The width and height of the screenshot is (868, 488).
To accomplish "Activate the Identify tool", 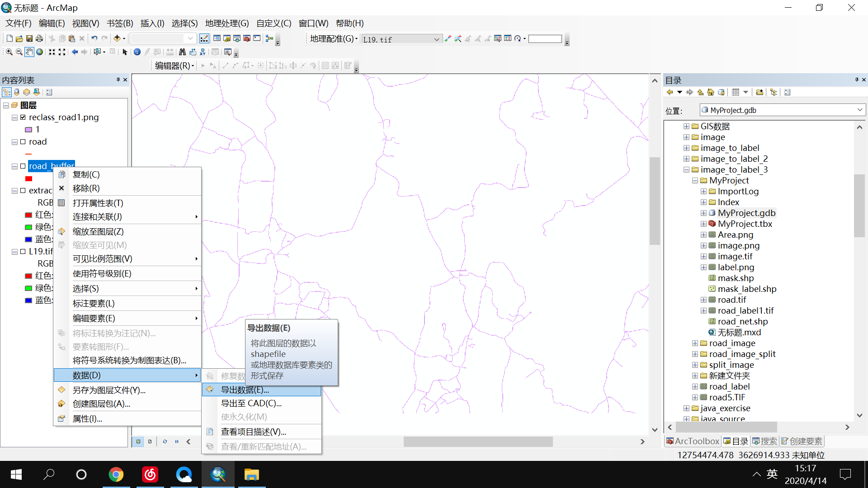I will pos(137,52).
